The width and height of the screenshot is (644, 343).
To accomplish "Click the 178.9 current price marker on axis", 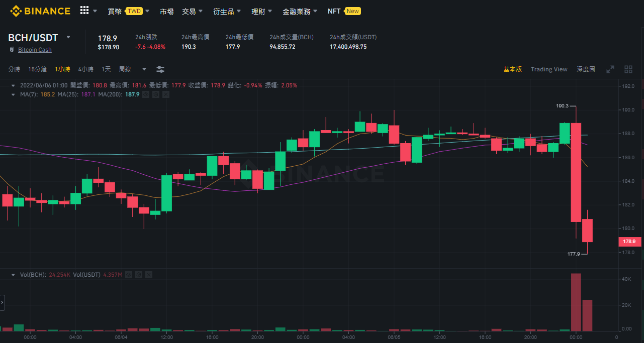I will click(x=629, y=242).
